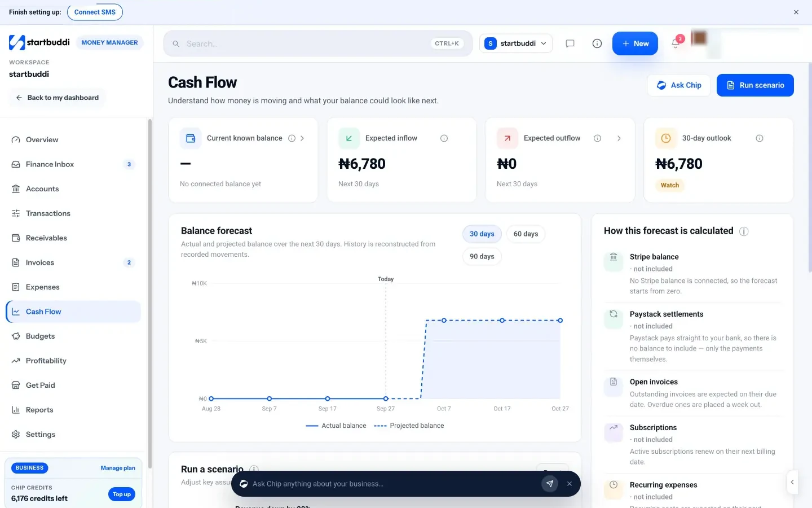812x508 pixels.
Task: Show info for Expected outflow
Action: tap(598, 138)
